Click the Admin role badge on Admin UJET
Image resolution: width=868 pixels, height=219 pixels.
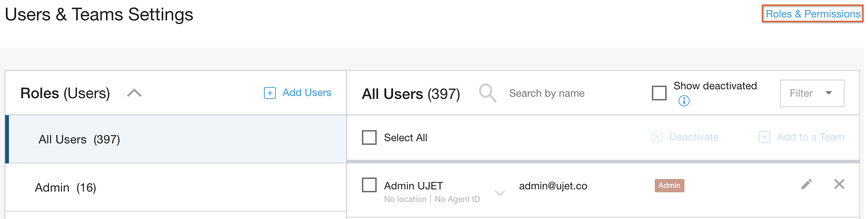tap(669, 186)
